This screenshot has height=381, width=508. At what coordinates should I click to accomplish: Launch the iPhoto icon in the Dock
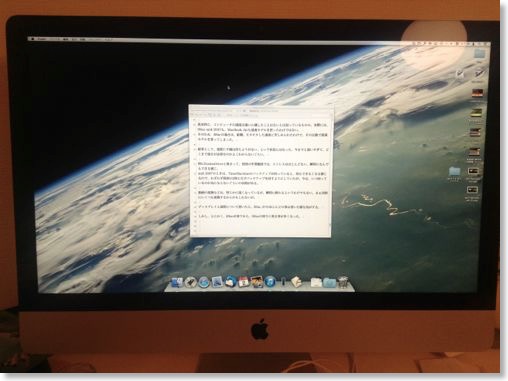coord(257,282)
